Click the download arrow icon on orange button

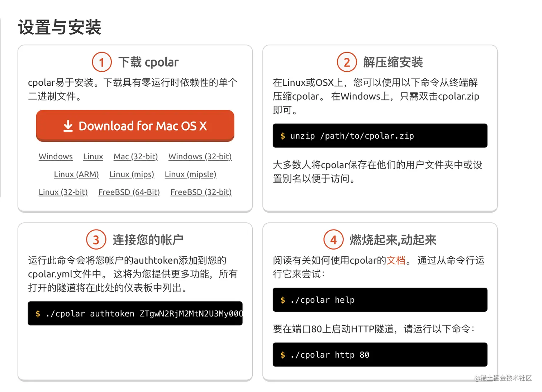(68, 126)
